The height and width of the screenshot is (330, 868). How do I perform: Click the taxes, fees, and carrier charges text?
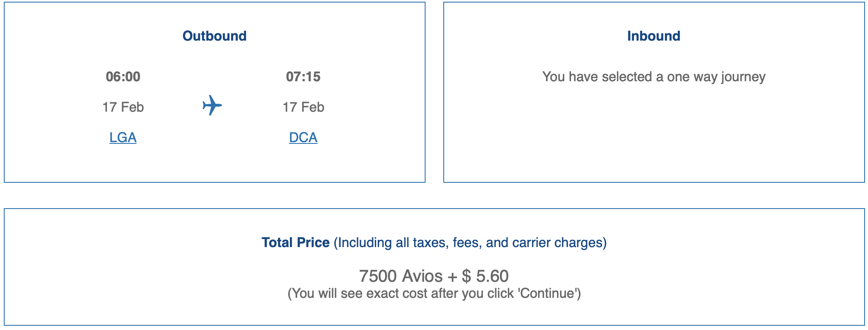click(470, 242)
